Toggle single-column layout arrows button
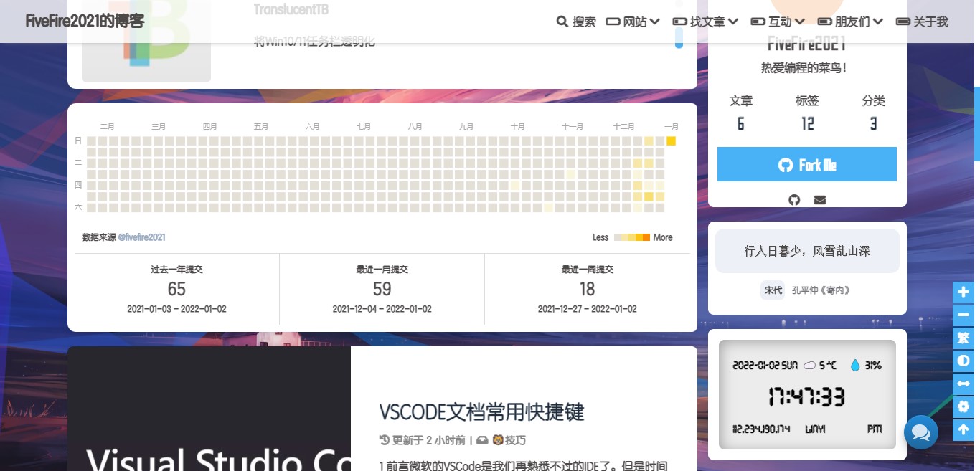980x471 pixels. pos(963,384)
